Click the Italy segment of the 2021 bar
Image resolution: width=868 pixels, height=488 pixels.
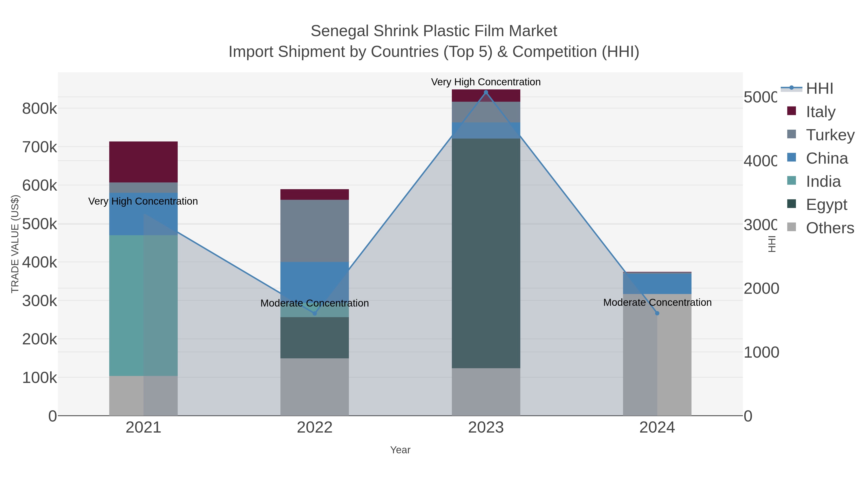[143, 162]
